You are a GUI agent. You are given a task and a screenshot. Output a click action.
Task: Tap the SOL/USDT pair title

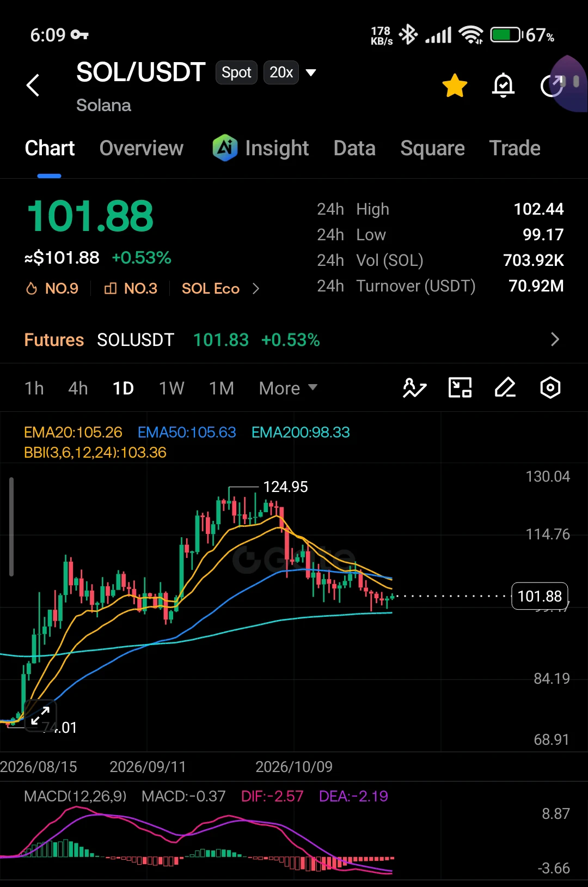pos(140,72)
